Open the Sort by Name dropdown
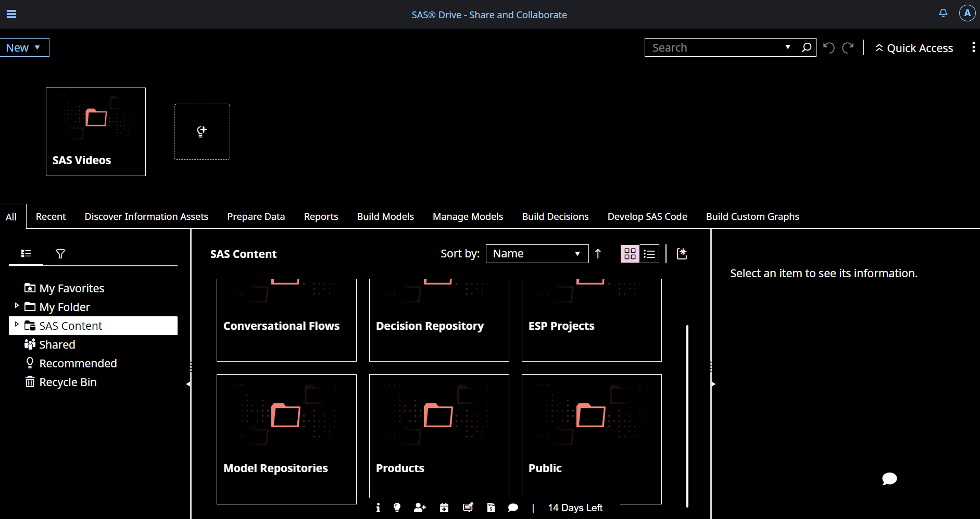 pyautogui.click(x=537, y=254)
